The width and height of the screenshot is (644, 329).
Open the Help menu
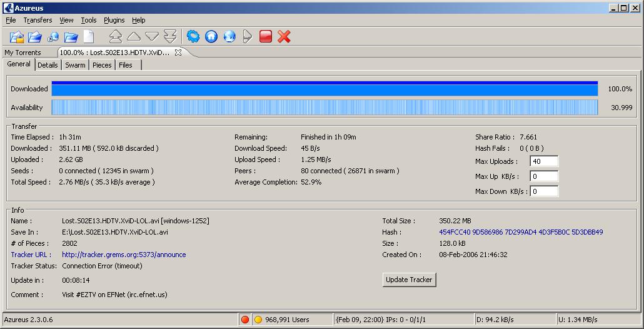coord(139,20)
